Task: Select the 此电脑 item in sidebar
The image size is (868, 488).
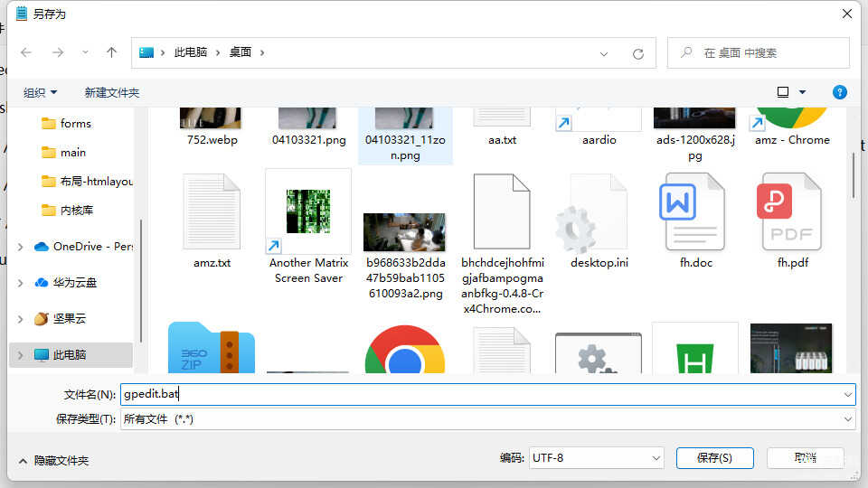Action: [x=69, y=355]
